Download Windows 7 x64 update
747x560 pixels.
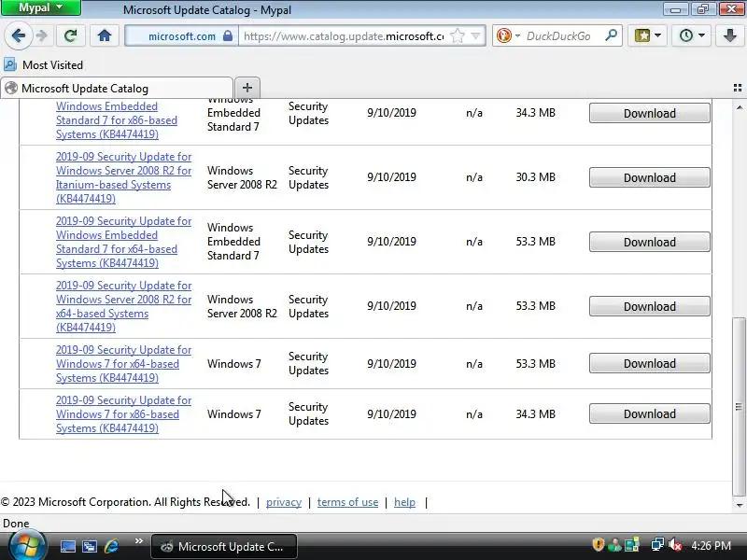coord(649,363)
